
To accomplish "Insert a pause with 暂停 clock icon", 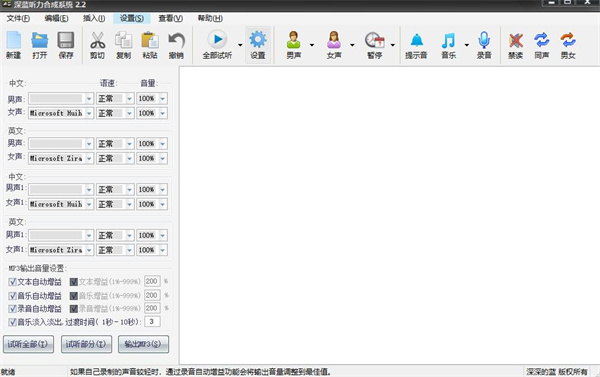I will (x=375, y=45).
